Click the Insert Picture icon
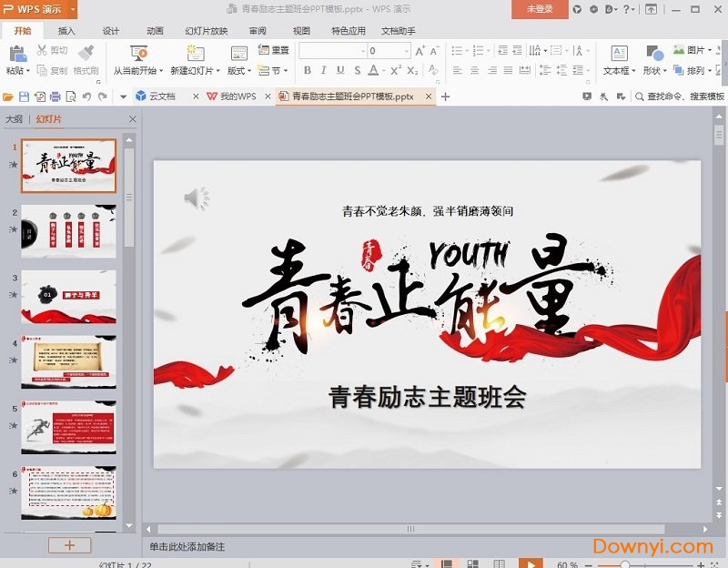Viewport: 728px width, 568px height. tap(679, 50)
